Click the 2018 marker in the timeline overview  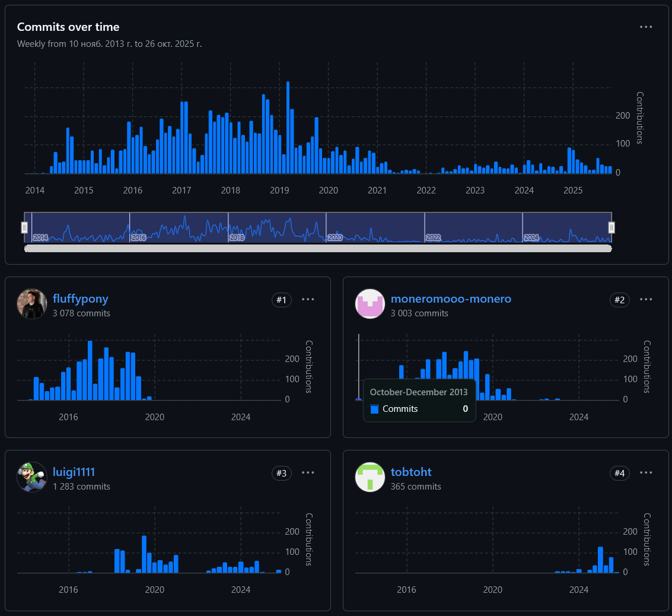(237, 237)
